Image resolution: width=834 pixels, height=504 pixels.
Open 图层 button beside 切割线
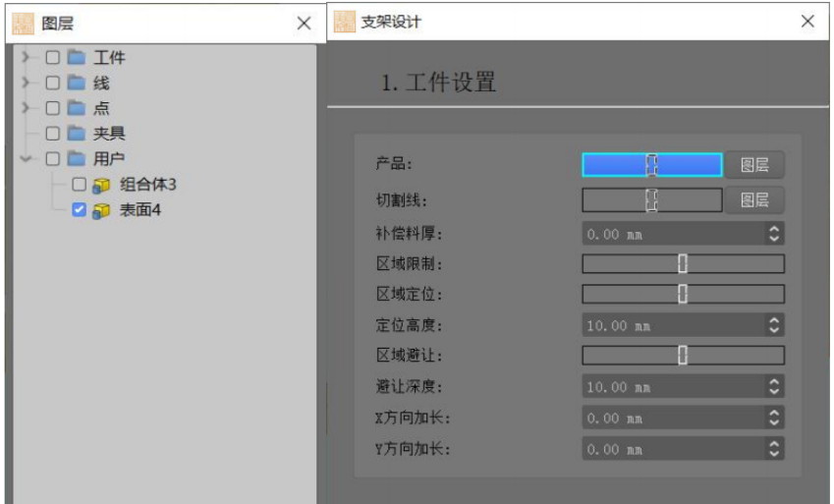click(754, 200)
